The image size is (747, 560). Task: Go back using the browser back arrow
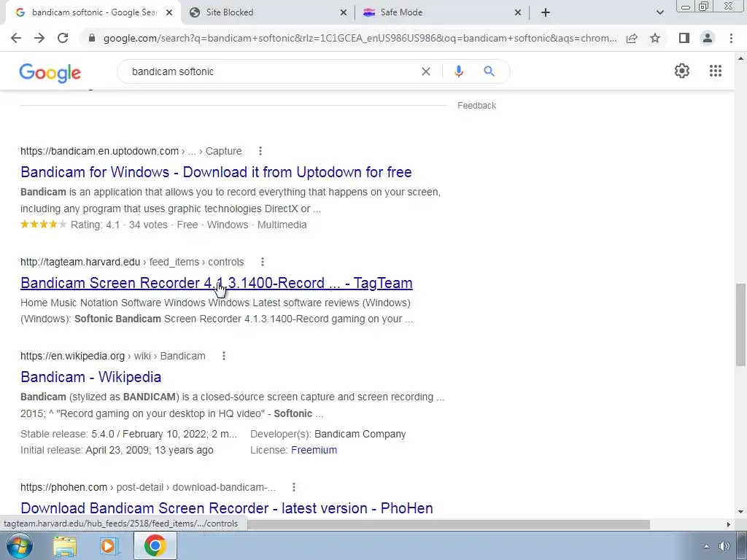click(x=16, y=38)
